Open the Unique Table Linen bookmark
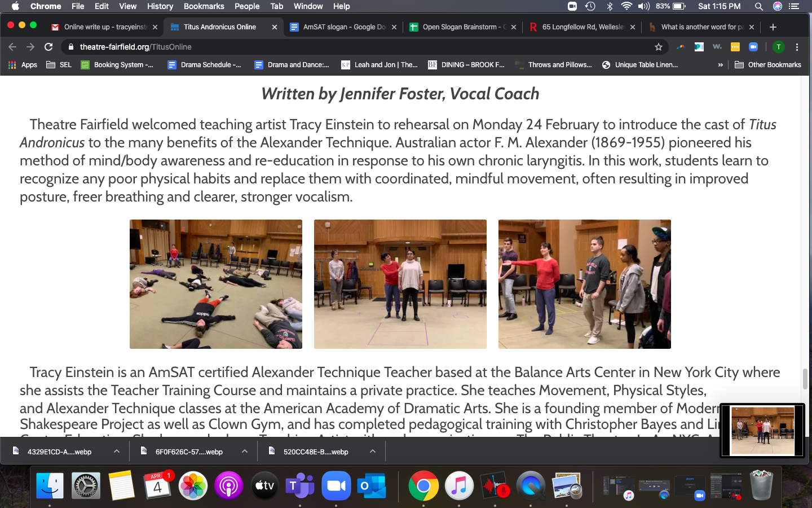 (x=640, y=65)
